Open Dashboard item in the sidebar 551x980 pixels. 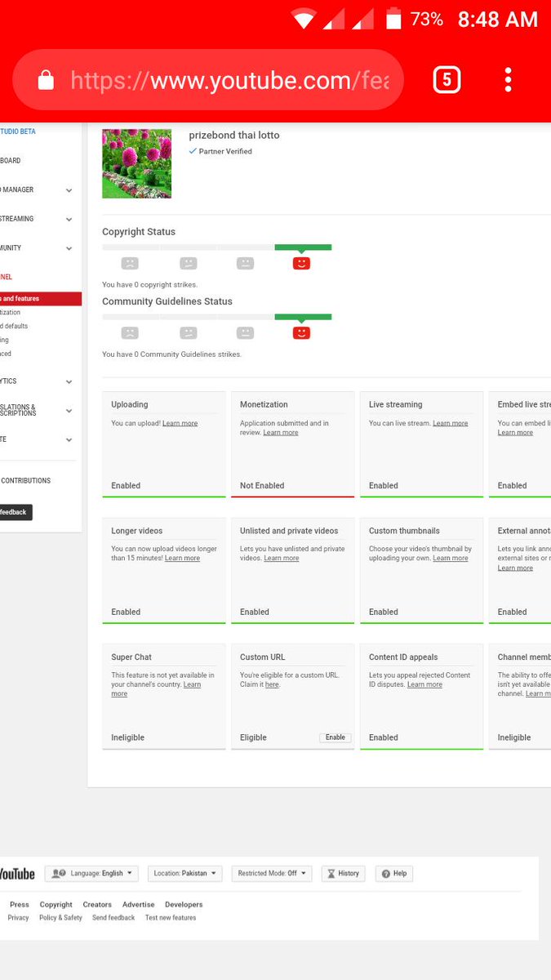(x=11, y=161)
